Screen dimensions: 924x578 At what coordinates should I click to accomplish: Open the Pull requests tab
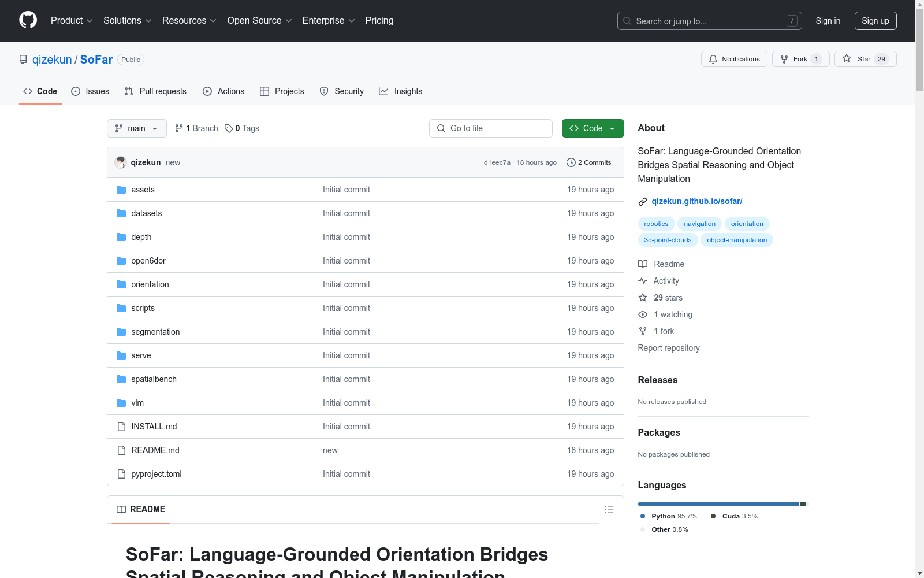click(x=155, y=91)
